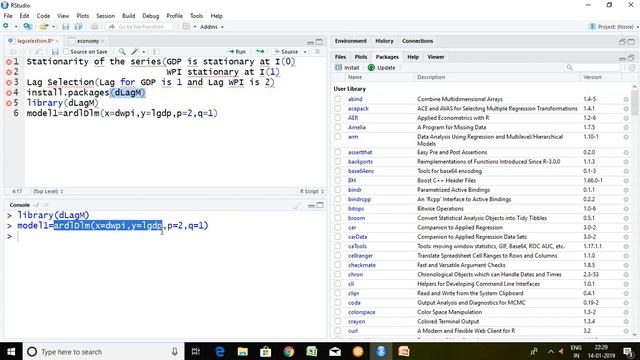Viewport: 640px width, 360px height.
Task: Click the Install packages button
Action: (x=347, y=68)
